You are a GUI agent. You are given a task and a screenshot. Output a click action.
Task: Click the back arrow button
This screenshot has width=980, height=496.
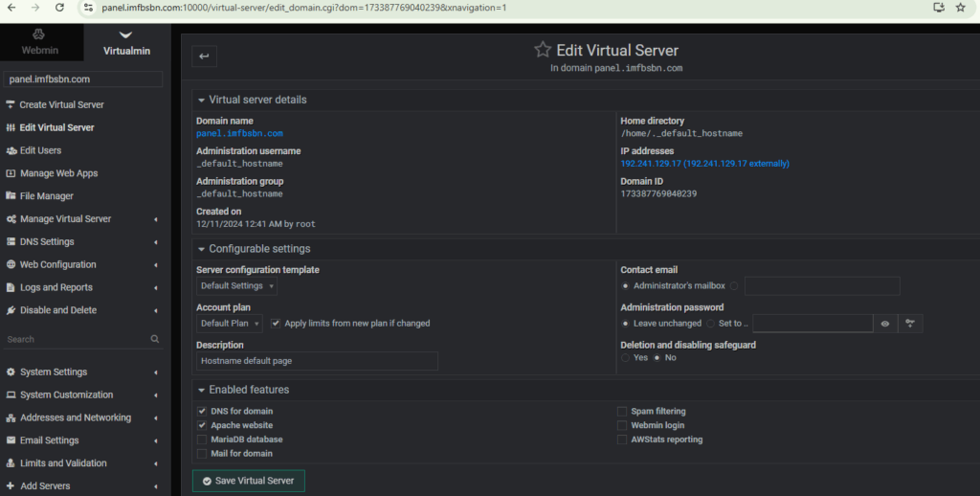click(204, 56)
